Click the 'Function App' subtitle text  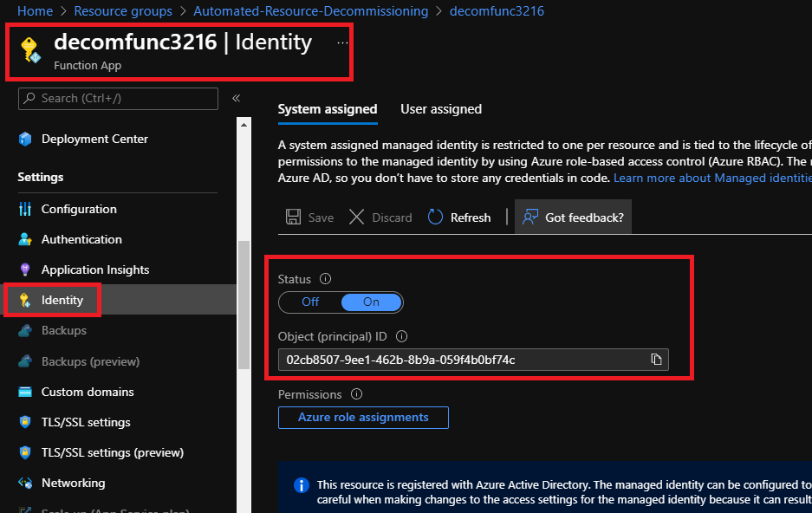[88, 66]
